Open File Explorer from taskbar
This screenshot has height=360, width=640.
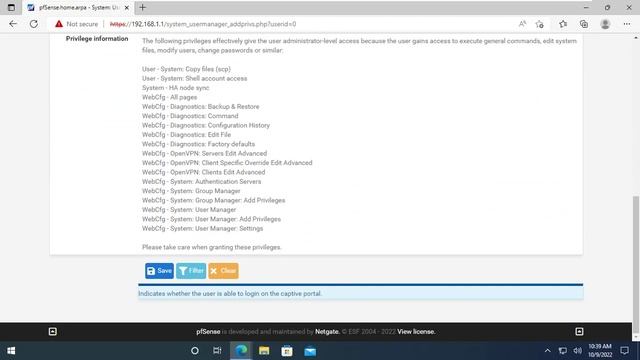(x=264, y=351)
